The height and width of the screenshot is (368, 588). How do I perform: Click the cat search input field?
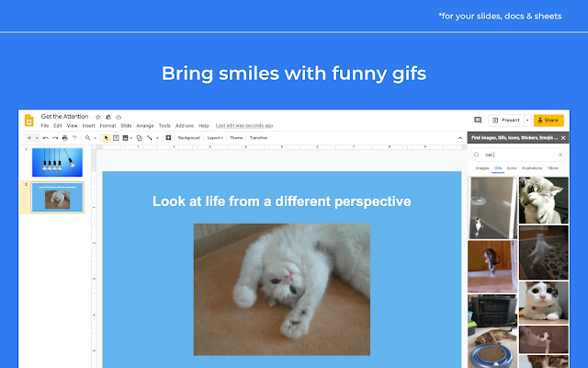[x=518, y=155]
